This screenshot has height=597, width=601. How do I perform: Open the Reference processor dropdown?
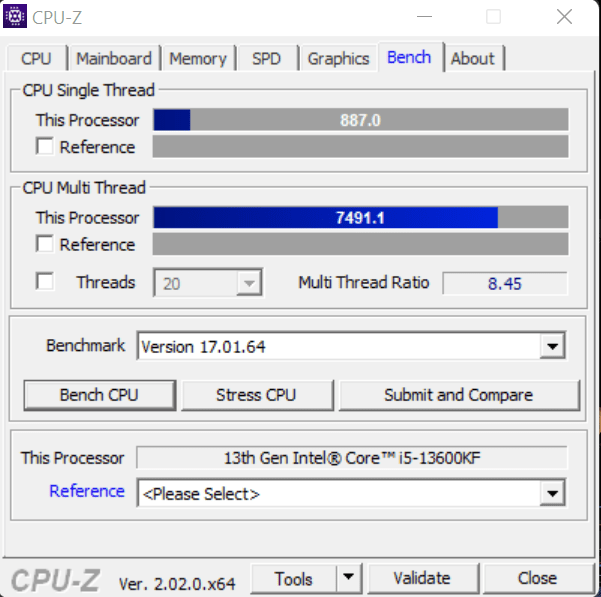[552, 493]
